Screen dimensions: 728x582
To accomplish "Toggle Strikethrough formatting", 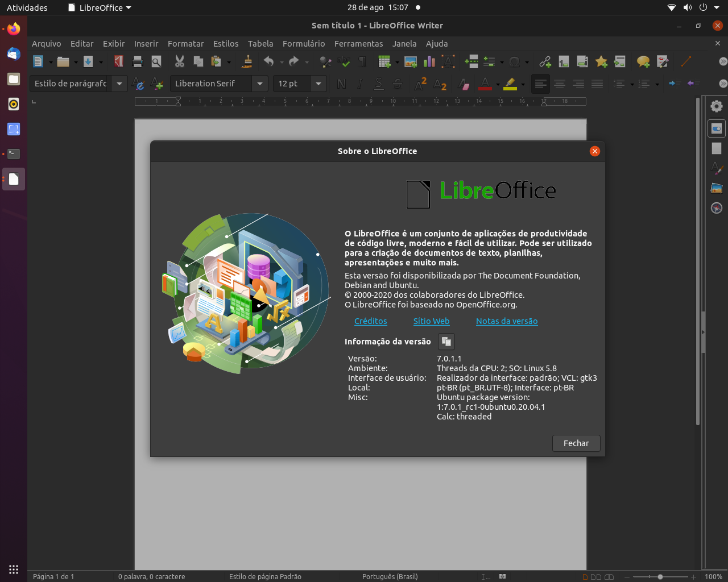I will 398,84.
